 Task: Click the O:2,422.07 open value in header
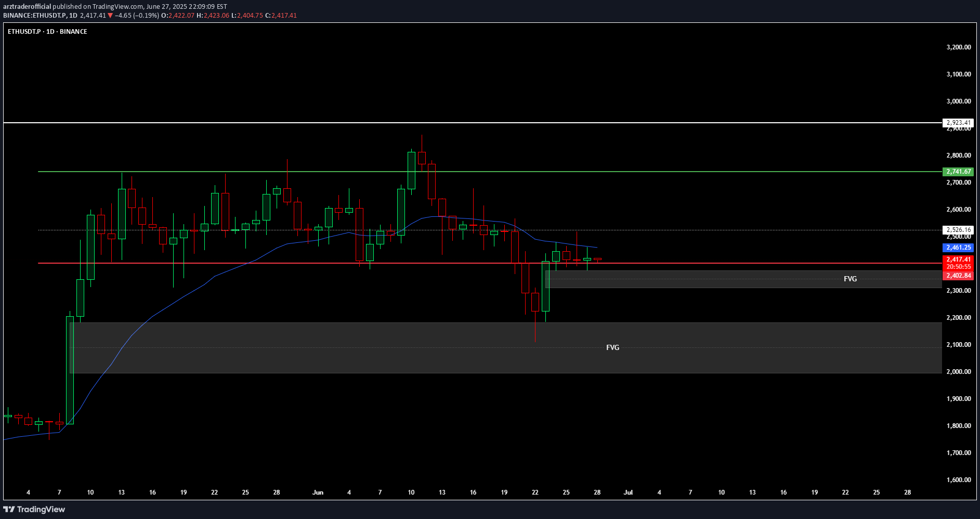tap(178, 16)
